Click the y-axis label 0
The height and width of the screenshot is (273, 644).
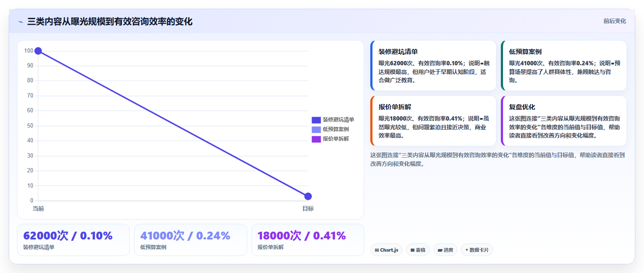[x=31, y=200]
